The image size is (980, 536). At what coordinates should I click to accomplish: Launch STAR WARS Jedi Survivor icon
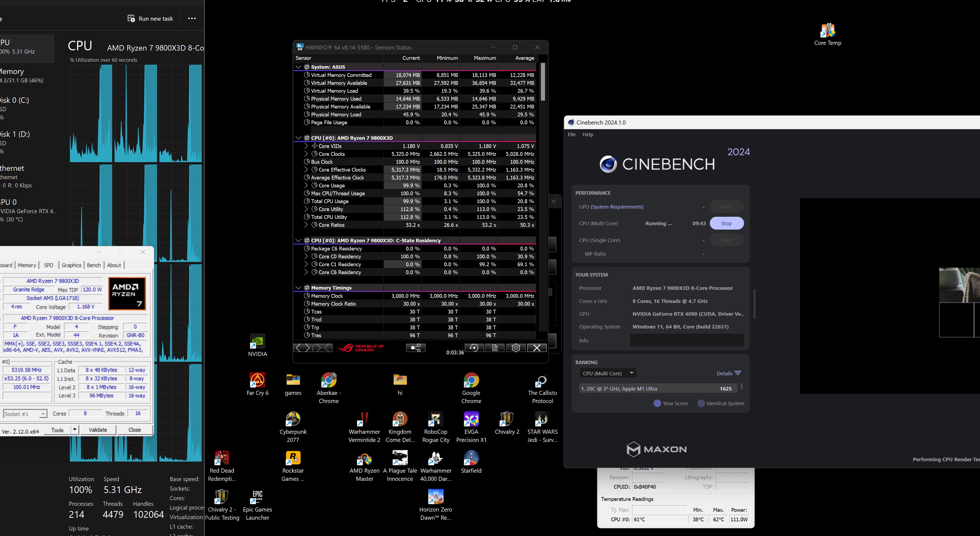pos(543,427)
